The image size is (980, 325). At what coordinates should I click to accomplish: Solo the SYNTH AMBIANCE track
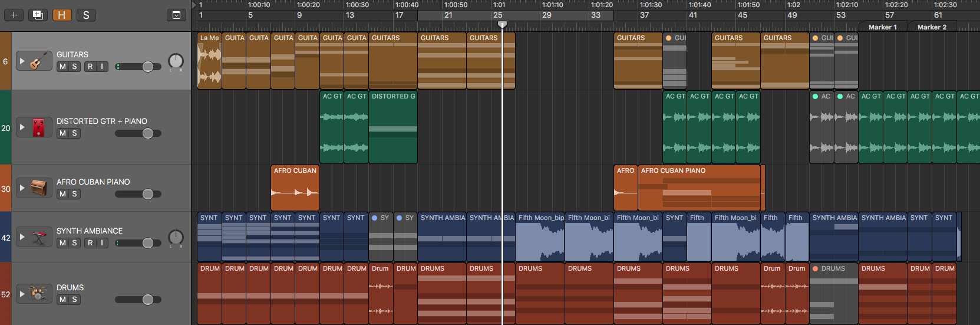[74, 243]
